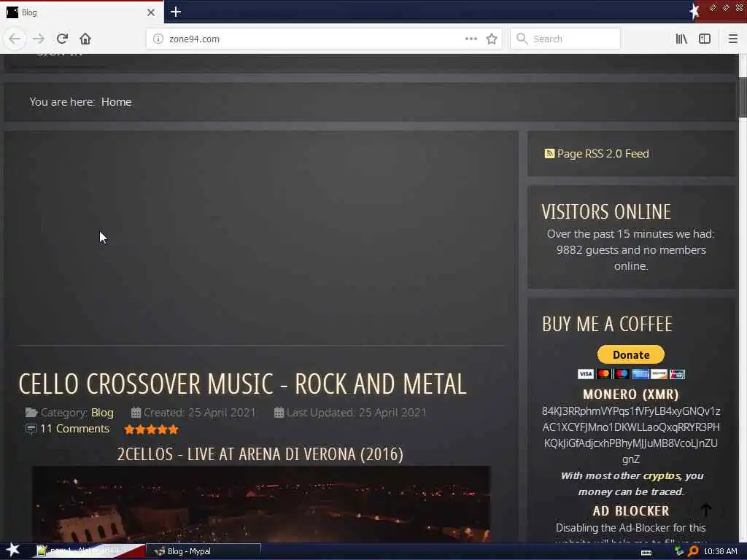Click the Visitors Online heading
This screenshot has height=560, width=747.
tap(606, 212)
